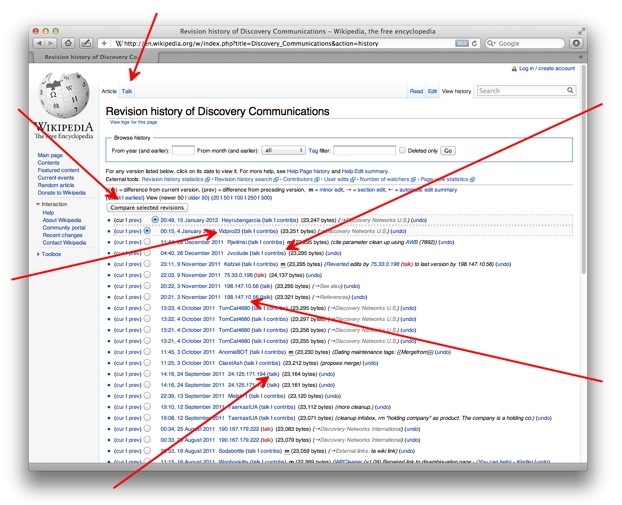
Task: Open Heyrubengarcia user link
Action: (241, 220)
